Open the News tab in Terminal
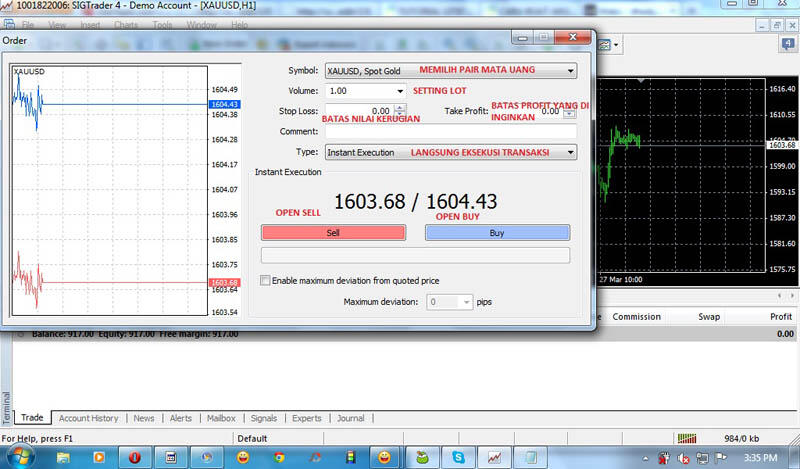This screenshot has height=469, width=800. [144, 418]
